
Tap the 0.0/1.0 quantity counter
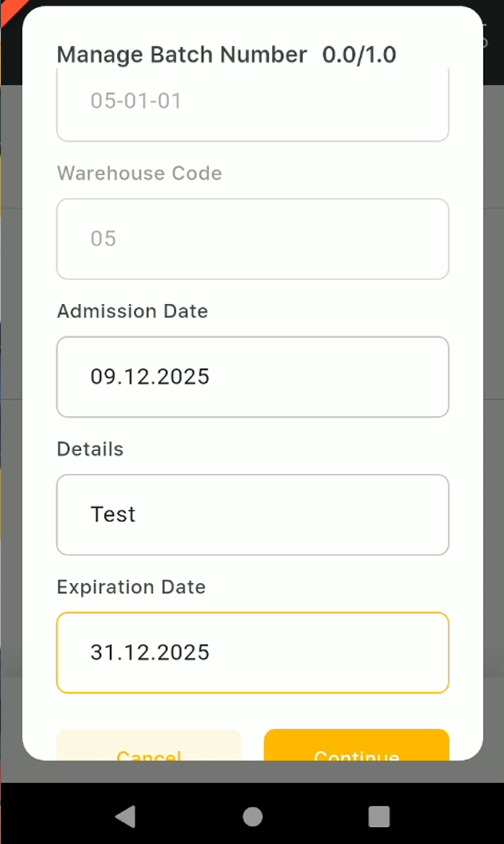[x=359, y=55]
